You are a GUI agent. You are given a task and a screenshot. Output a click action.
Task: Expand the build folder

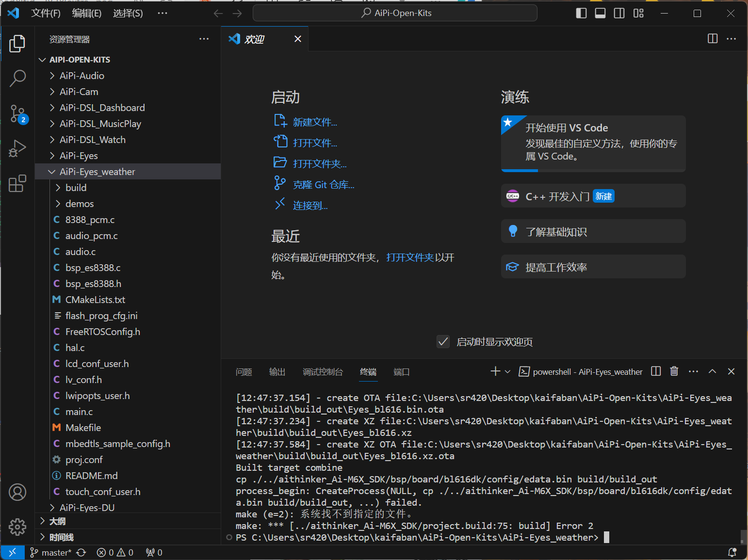[x=128, y=188]
